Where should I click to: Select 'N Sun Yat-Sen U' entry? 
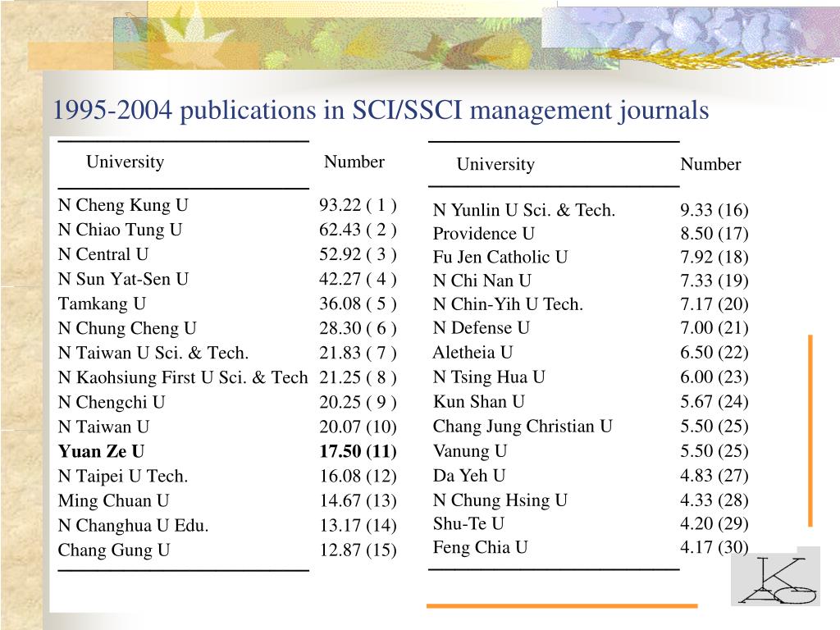coord(123,279)
